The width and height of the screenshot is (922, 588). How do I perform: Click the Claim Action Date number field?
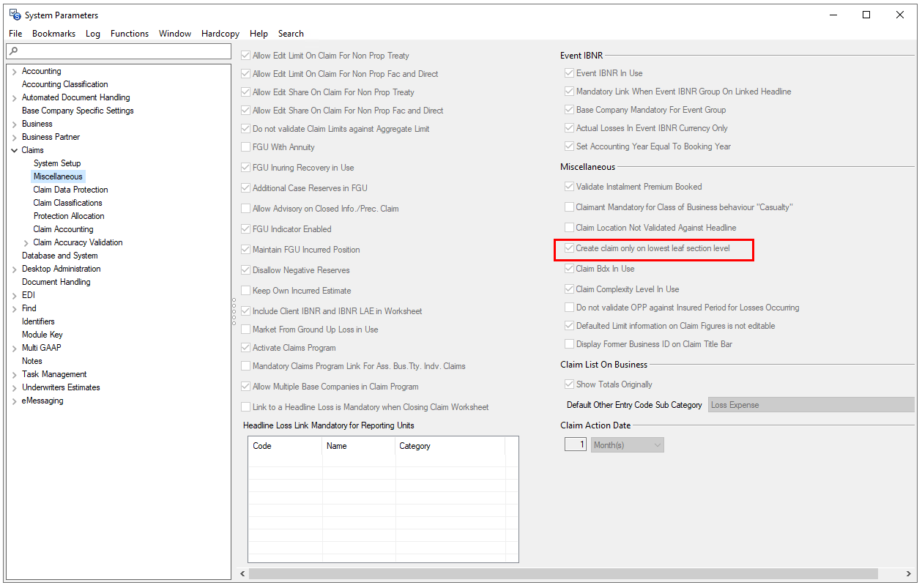575,444
